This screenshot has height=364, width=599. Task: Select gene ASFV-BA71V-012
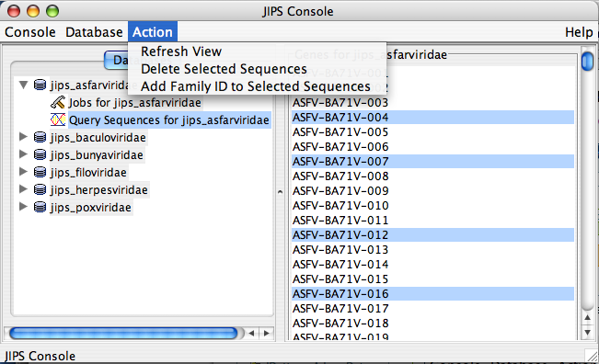coord(432,235)
